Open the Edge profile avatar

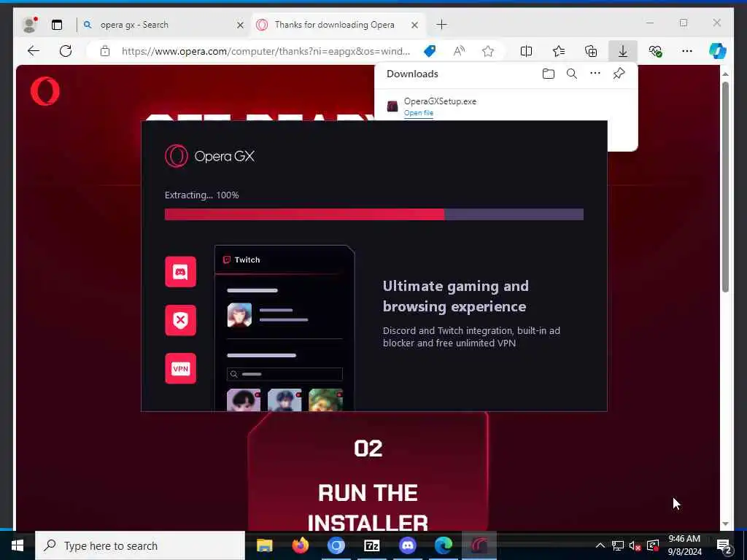(29, 25)
